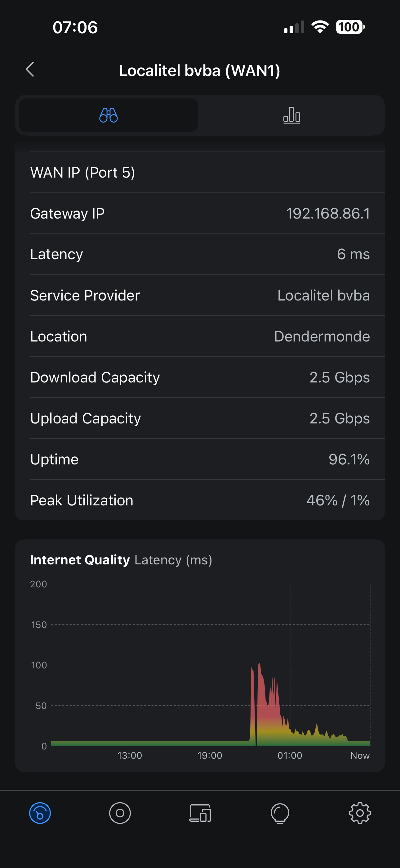Open the settings gear icon
Image resolution: width=400 pixels, height=868 pixels.
point(360,813)
